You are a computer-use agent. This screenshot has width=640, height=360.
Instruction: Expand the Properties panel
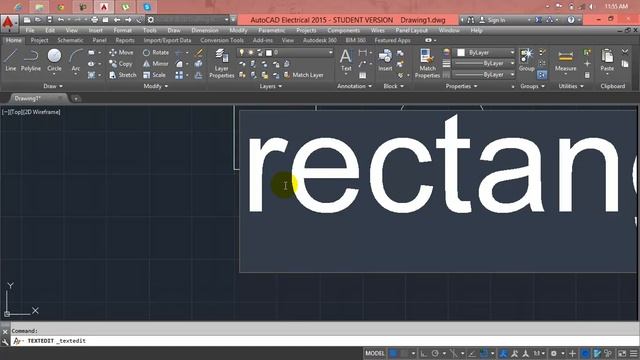461,86
